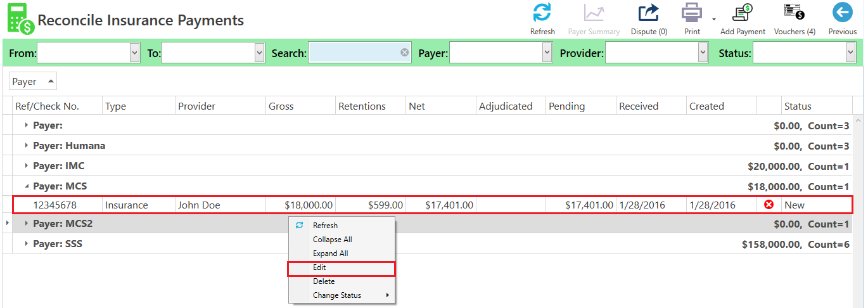Go back with the Previous arrow icon
Image resolution: width=868 pixels, height=308 pixels.
pyautogui.click(x=842, y=13)
